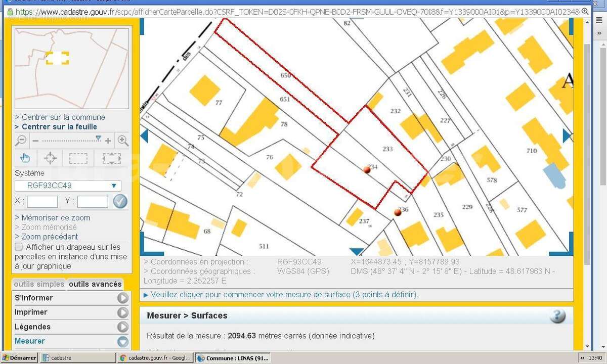Viewport: 607px width, 364px height.
Task: Open the RGF93CC49 system dropdown
Action: [x=68, y=186]
